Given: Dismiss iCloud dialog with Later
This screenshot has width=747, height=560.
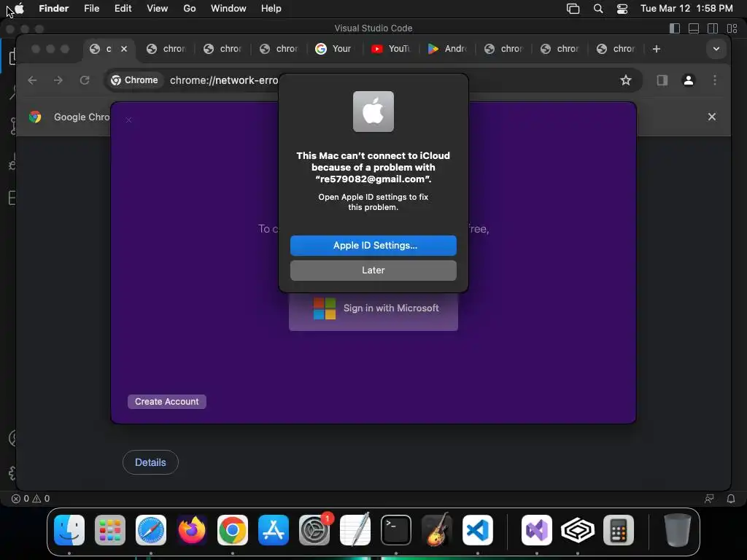Looking at the screenshot, I should click(x=373, y=270).
